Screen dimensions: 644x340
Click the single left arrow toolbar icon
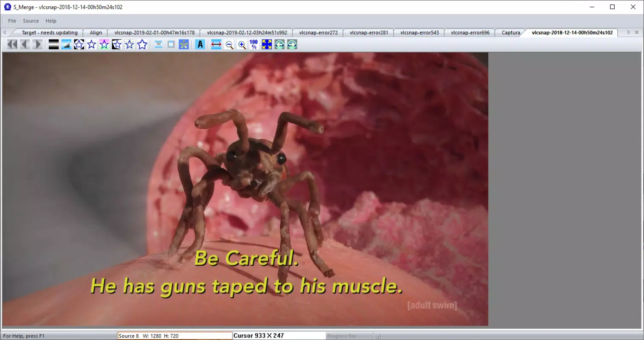click(25, 44)
